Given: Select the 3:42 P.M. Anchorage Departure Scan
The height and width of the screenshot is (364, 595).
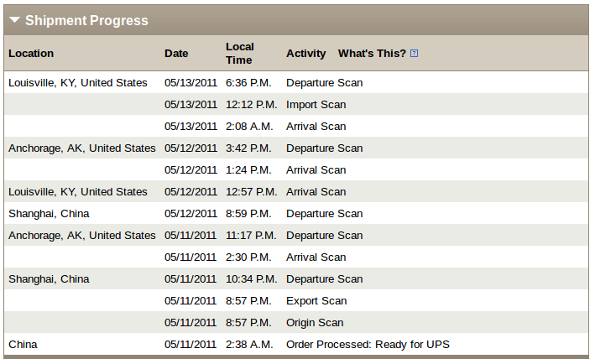Looking at the screenshot, I should [x=296, y=148].
